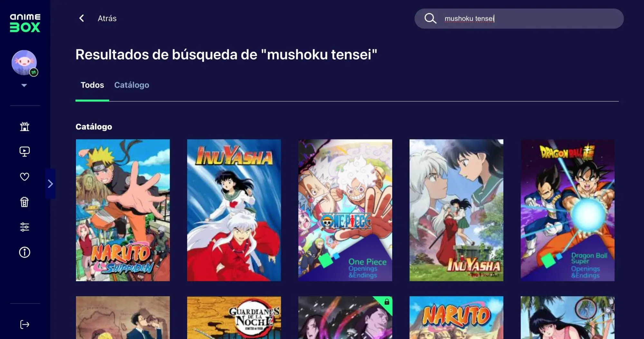Click the magnifying glass search icon

430,18
